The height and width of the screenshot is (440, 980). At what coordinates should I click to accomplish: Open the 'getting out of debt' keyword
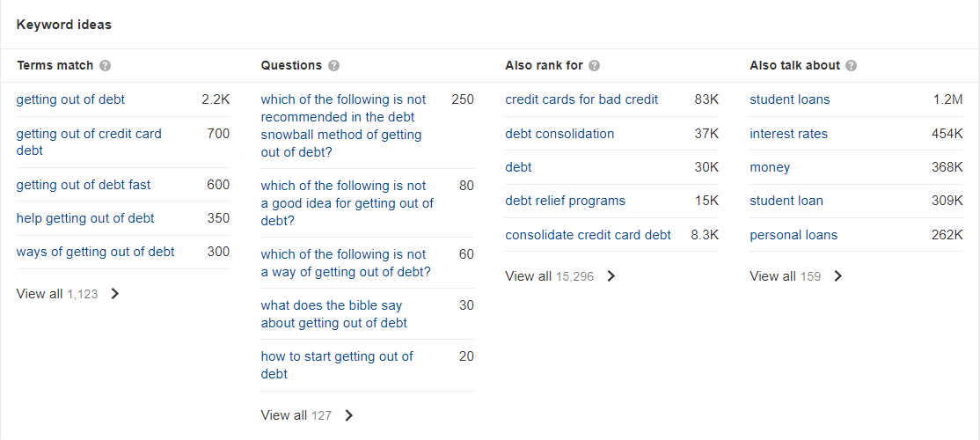click(x=70, y=99)
